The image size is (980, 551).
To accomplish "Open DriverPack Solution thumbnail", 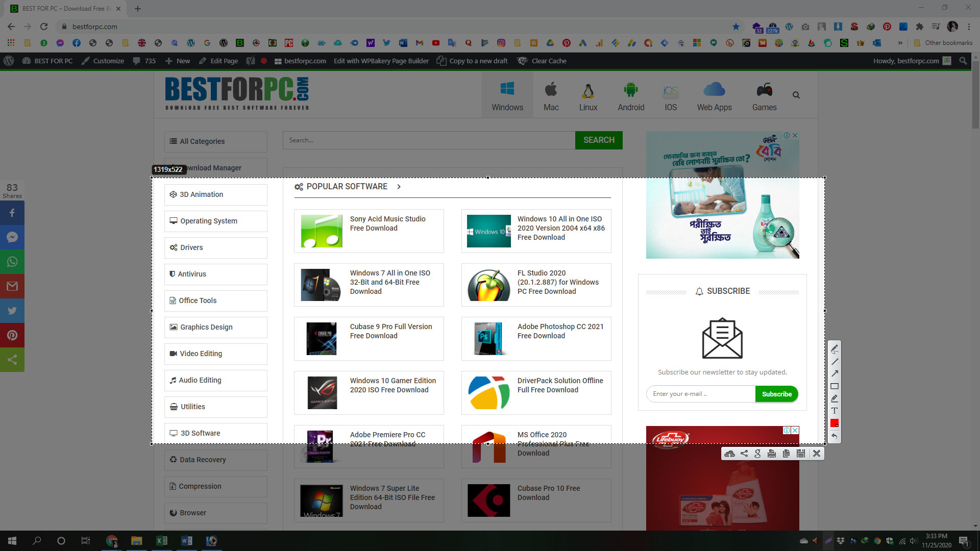I will pos(488,393).
